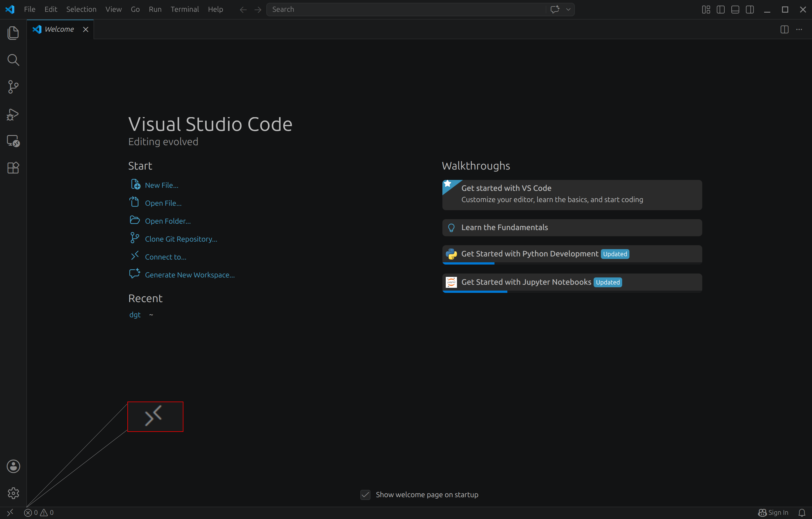Open the View menu
Image resolution: width=812 pixels, height=519 pixels.
point(113,10)
